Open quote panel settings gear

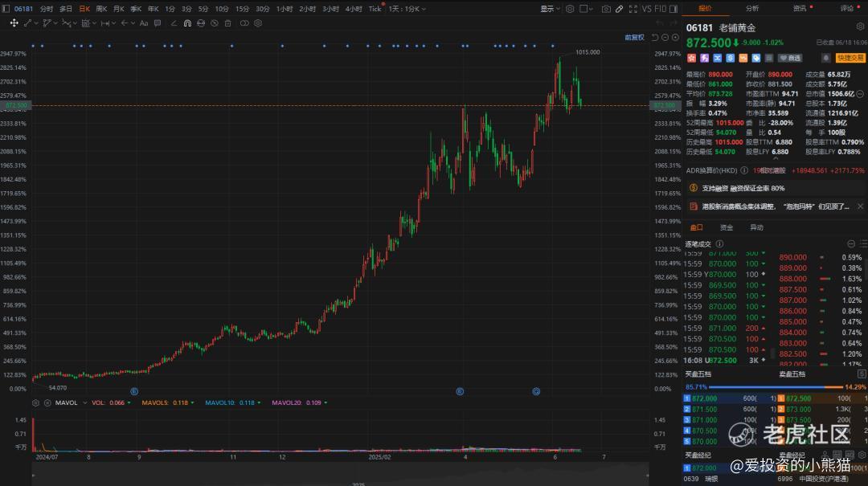tap(860, 27)
